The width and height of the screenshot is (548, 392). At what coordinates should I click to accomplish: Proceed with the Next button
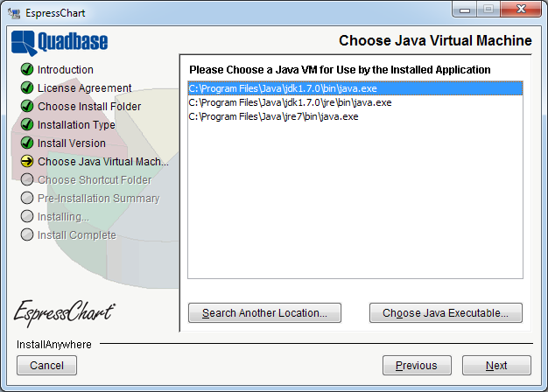496,366
